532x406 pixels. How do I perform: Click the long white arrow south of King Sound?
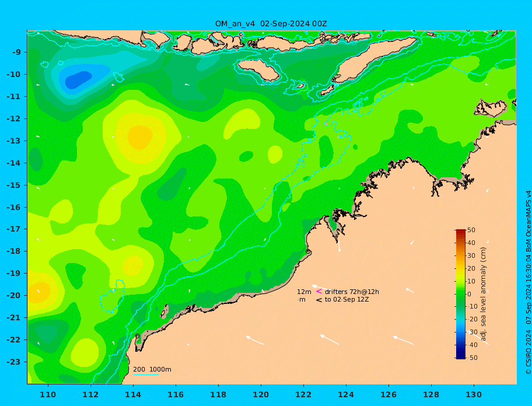point(338,246)
